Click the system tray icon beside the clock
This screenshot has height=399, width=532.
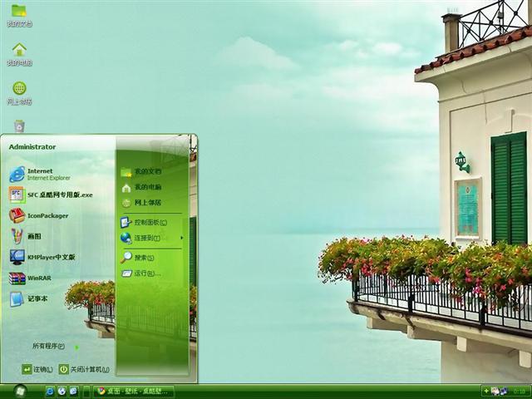pyautogui.click(x=504, y=392)
